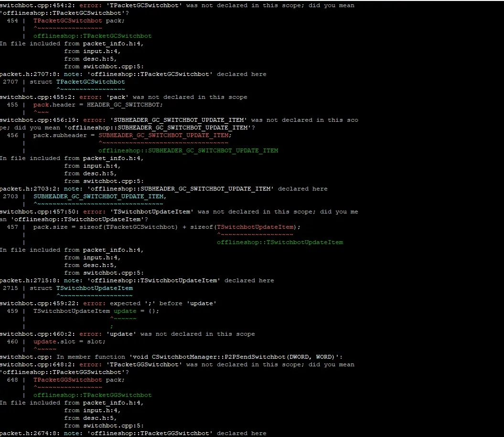Click the packet.h:2707:8 note location

[30, 74]
